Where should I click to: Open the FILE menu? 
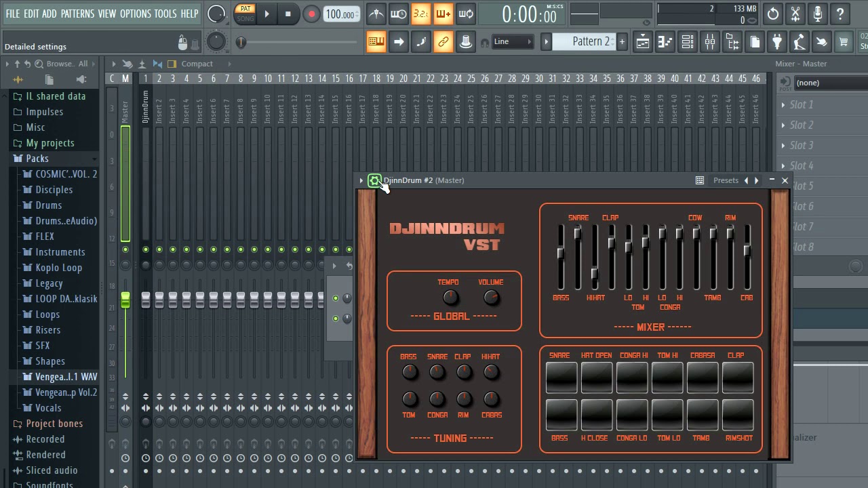tap(13, 14)
